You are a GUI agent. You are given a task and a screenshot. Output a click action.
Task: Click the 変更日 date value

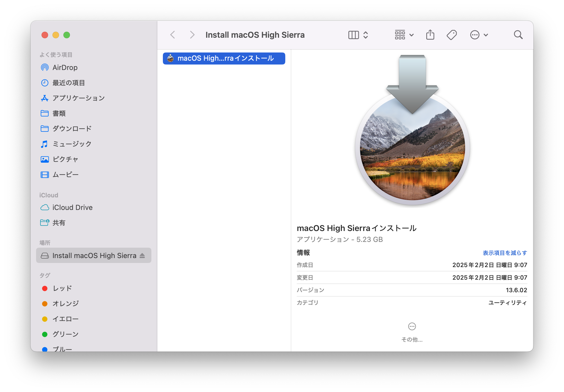coord(490,277)
